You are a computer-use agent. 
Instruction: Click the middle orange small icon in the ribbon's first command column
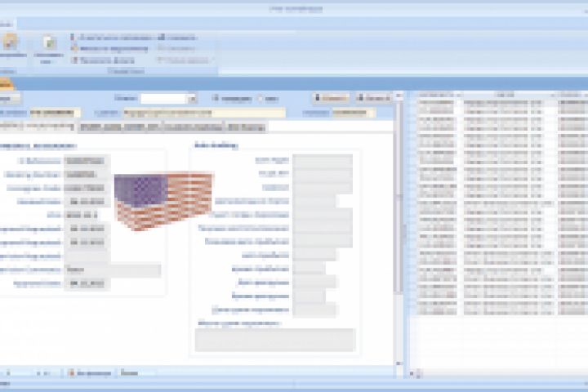click(x=74, y=48)
